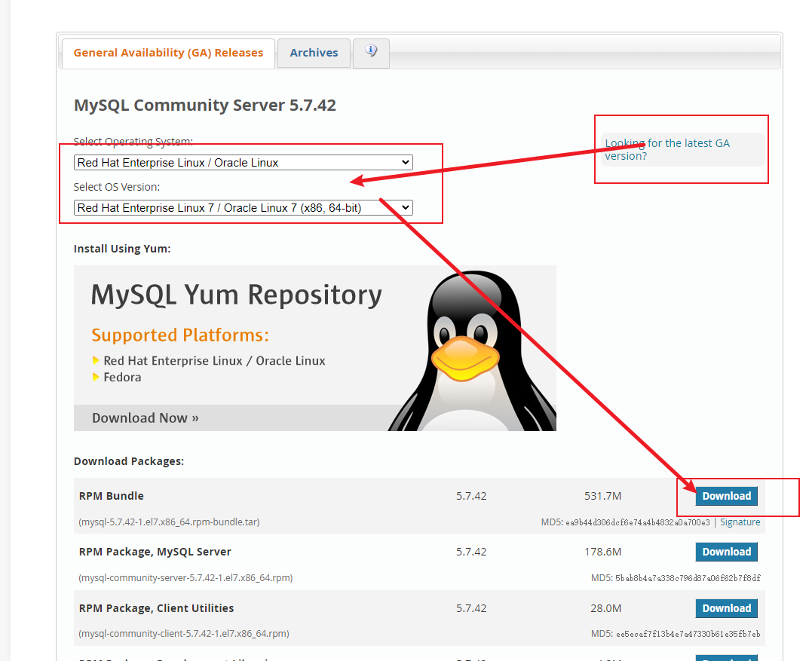Select filename mysql-community-server-5.7.42-1.el7.x86_64.rpm
This screenshot has height=661, width=812.
(185, 577)
